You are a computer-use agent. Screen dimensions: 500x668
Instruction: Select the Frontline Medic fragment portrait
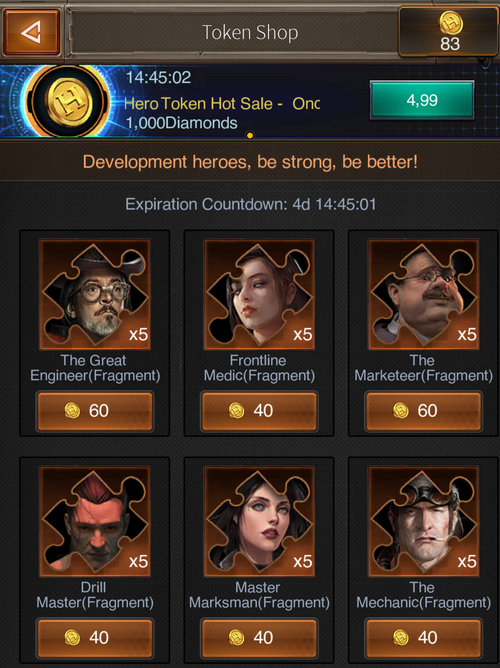pyautogui.click(x=259, y=294)
